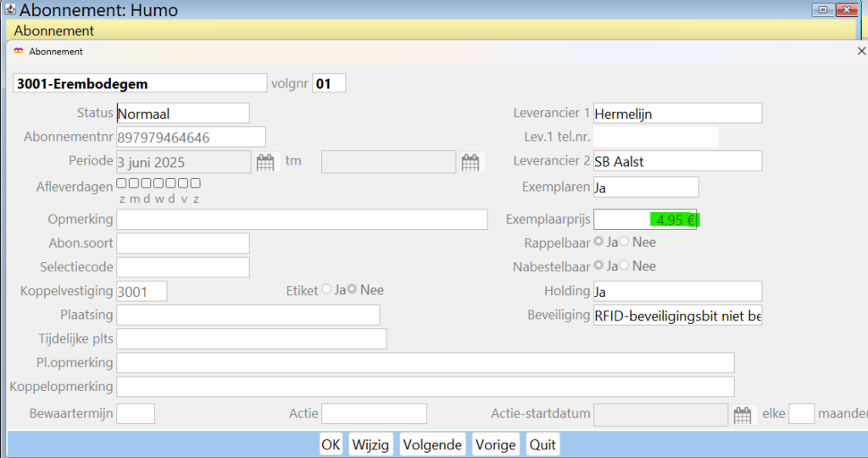Click the small icon in the Abonnement dialog header
Image resolution: width=868 pixels, height=458 pixels.
(x=19, y=51)
